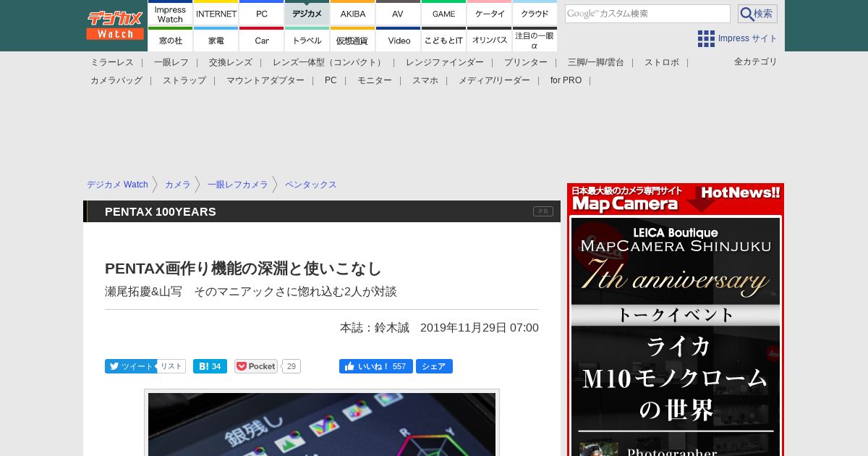Go to 交換レンズ category

tap(231, 62)
